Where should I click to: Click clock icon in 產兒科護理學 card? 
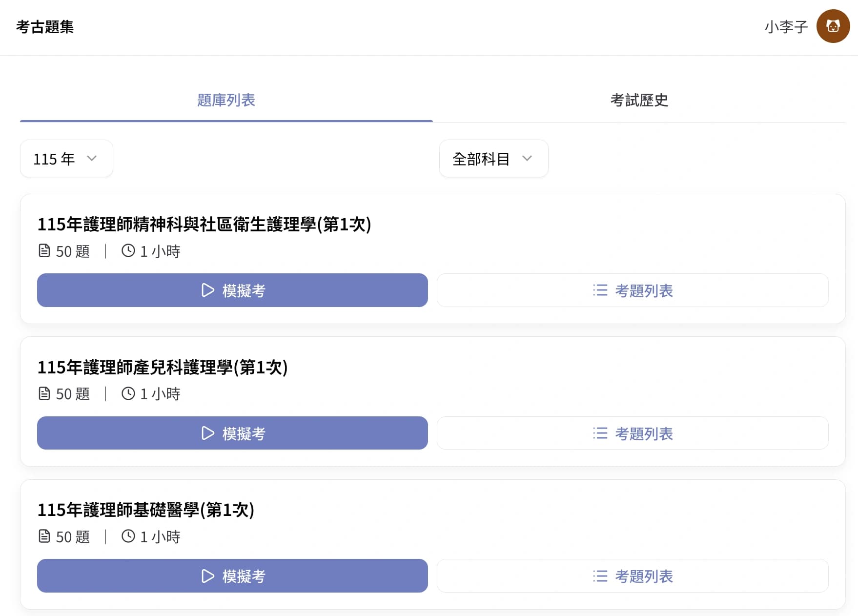pos(128,393)
